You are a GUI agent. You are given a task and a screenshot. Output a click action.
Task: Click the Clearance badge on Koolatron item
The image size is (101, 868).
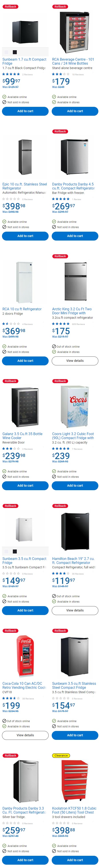point(61,755)
